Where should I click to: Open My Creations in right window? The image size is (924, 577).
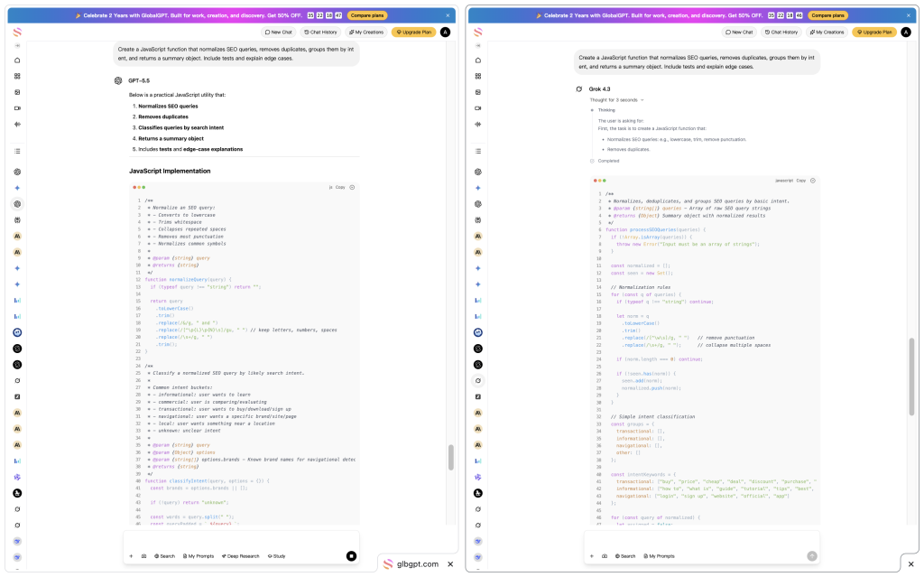click(x=827, y=32)
